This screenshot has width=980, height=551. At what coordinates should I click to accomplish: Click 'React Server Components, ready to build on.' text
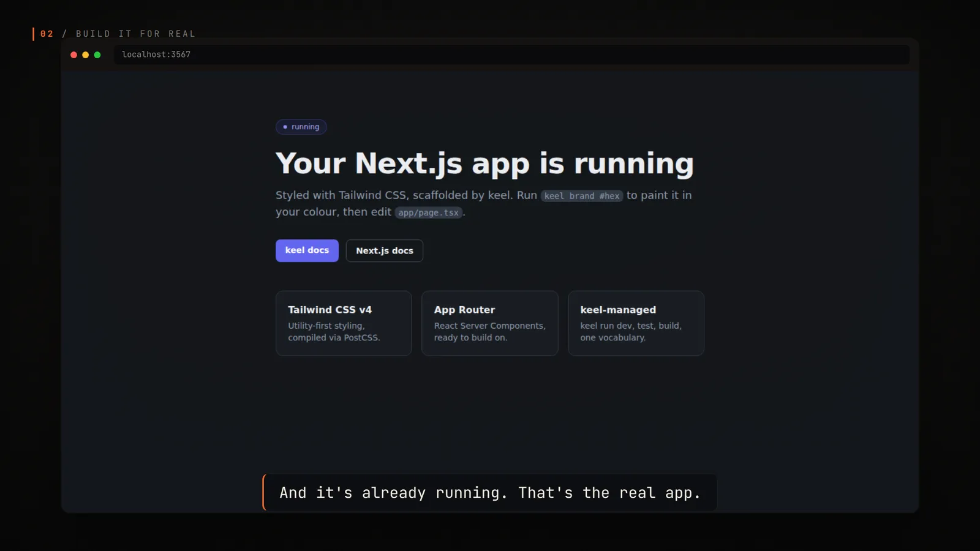490,332
